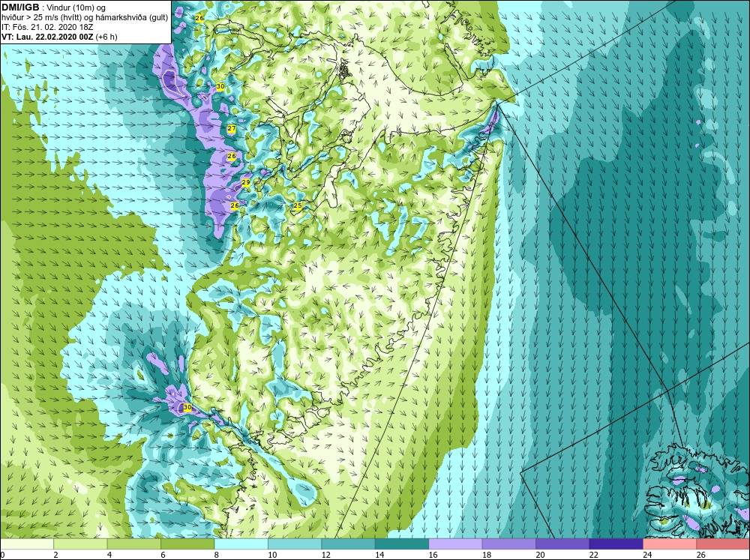This screenshot has width=750, height=560.
Task: Click the yellow 26 label directly below 29
Action: 234,205
